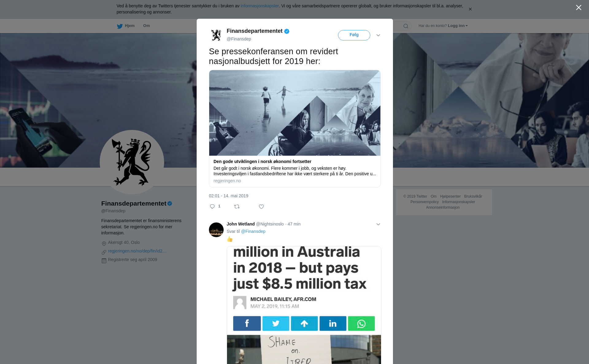Screen dimensions: 589x364
Task: Open the Om menu item
Action: [x=146, y=26]
